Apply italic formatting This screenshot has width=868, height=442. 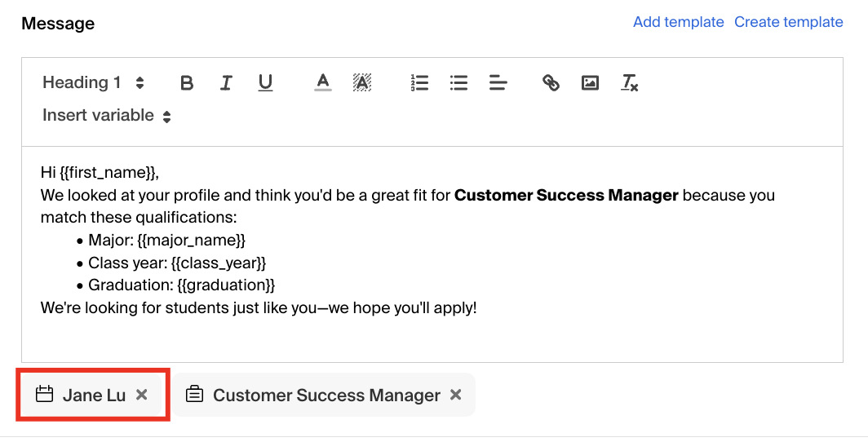226,83
